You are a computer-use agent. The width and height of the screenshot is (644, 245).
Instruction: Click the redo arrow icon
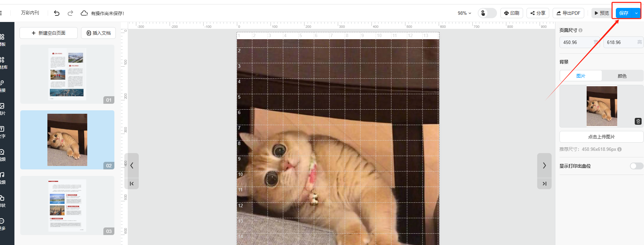pos(70,13)
